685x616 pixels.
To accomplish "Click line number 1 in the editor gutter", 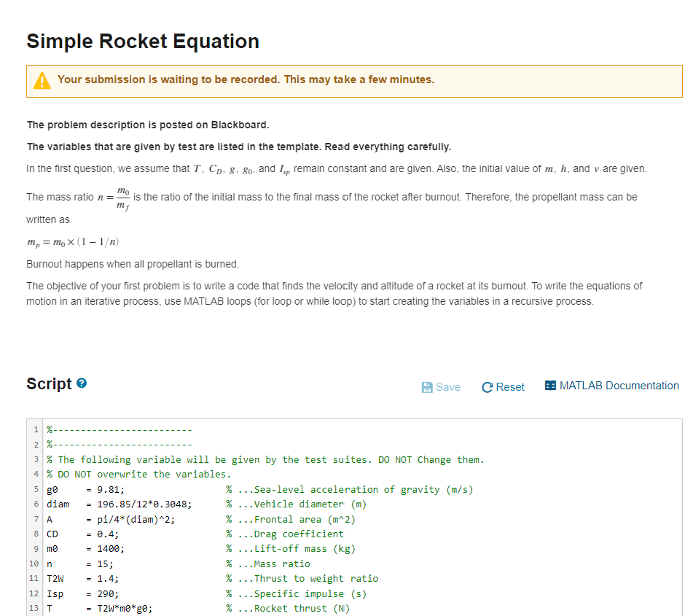I will pos(35,429).
